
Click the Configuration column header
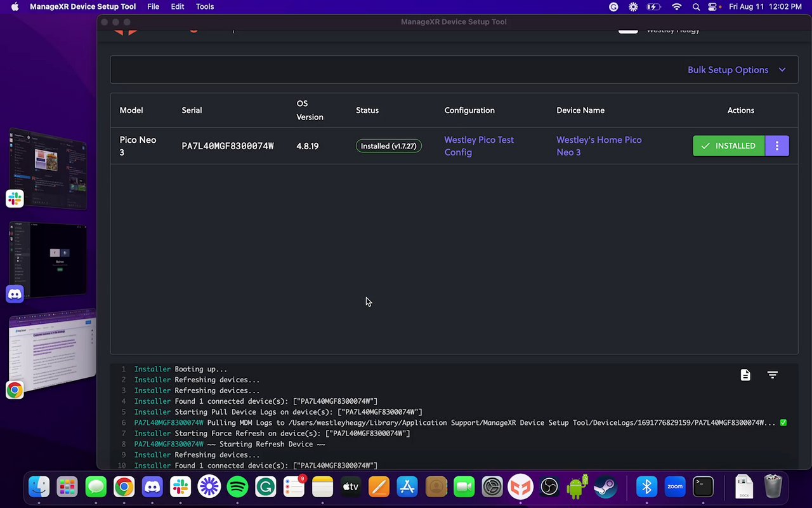point(469,110)
